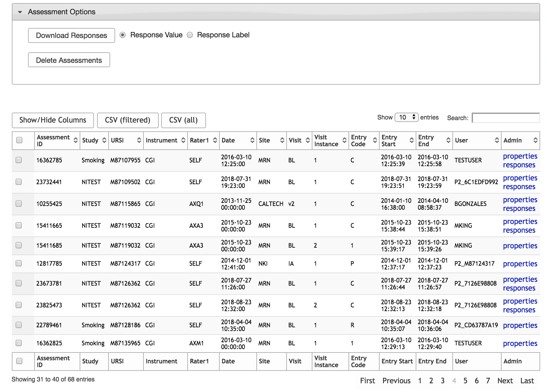Check the row for assessment 10255425

click(19, 203)
